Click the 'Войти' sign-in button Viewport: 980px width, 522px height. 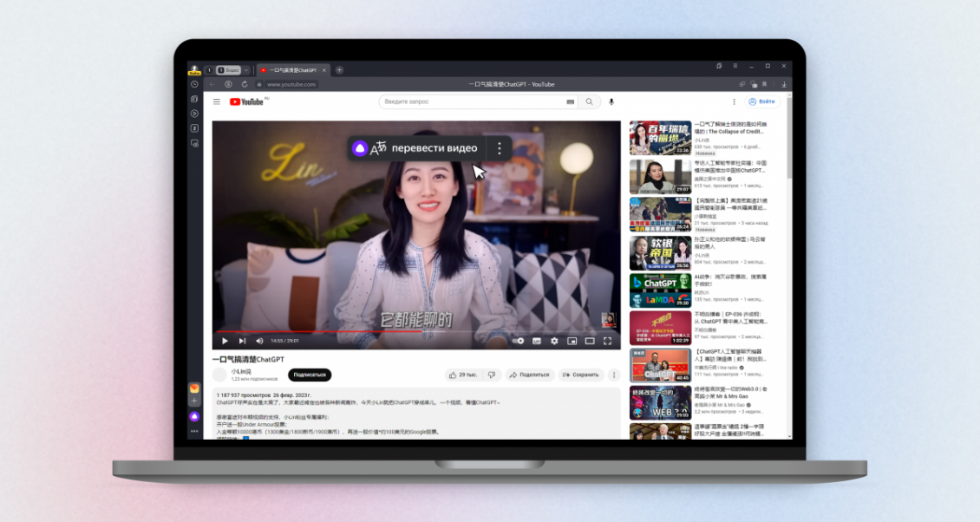tap(764, 101)
